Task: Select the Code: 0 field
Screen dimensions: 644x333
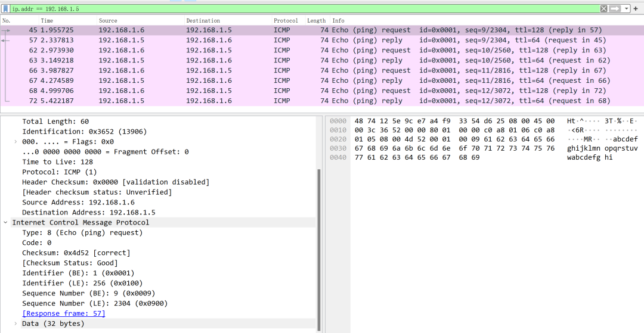Action: point(36,243)
